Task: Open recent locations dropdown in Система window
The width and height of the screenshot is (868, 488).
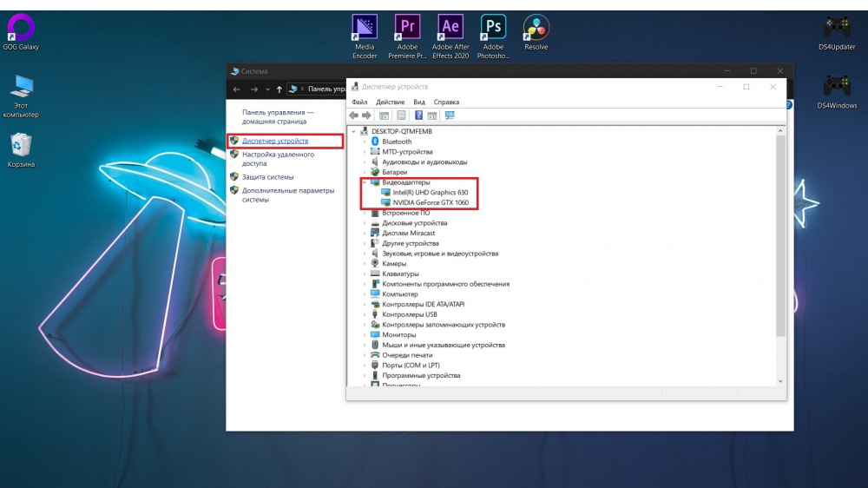Action: (267, 89)
